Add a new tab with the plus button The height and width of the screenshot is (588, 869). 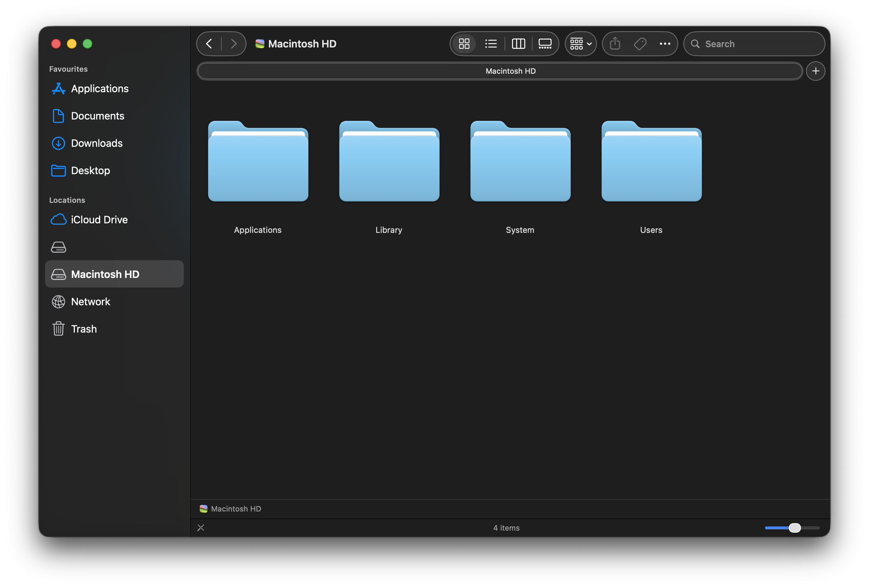point(815,71)
